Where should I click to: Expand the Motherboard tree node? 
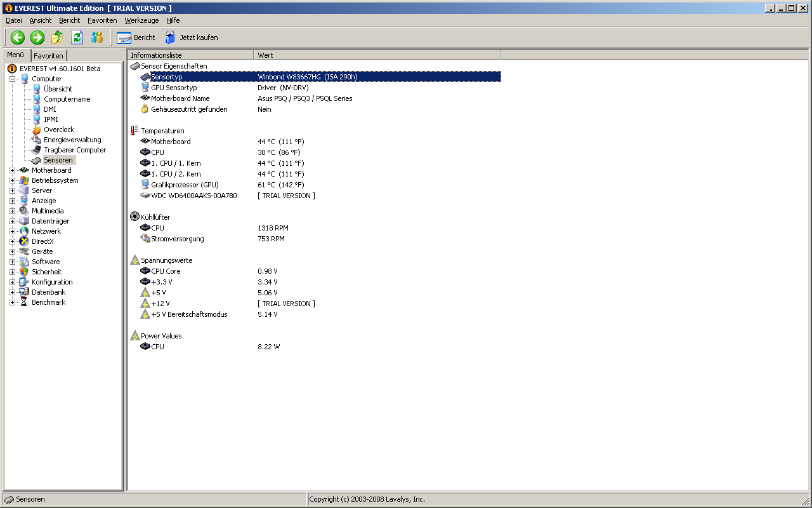pos(12,170)
